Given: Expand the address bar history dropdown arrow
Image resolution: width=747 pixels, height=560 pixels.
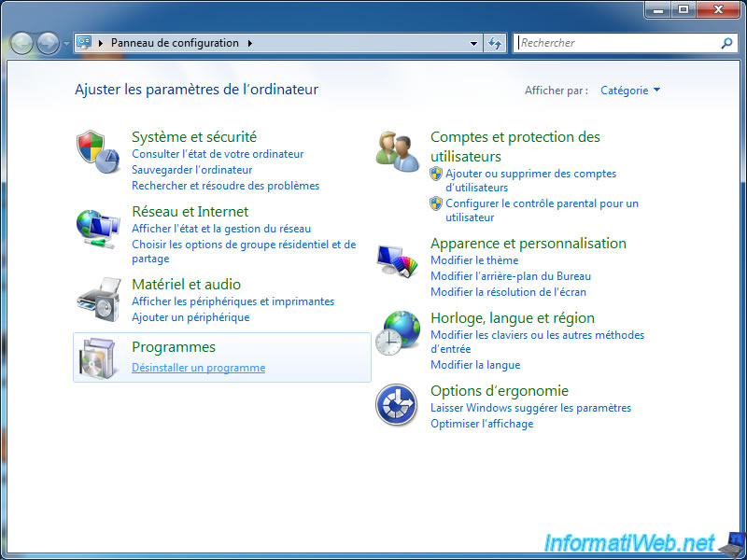Looking at the screenshot, I should click(x=473, y=43).
